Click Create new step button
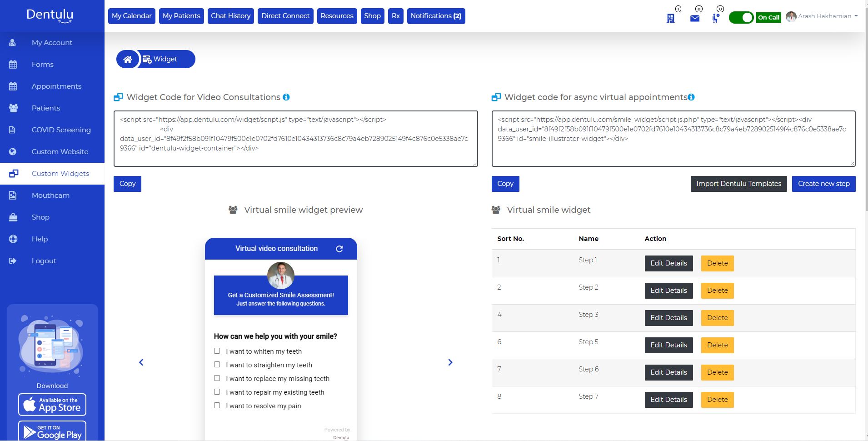The height and width of the screenshot is (441, 868). tap(824, 184)
